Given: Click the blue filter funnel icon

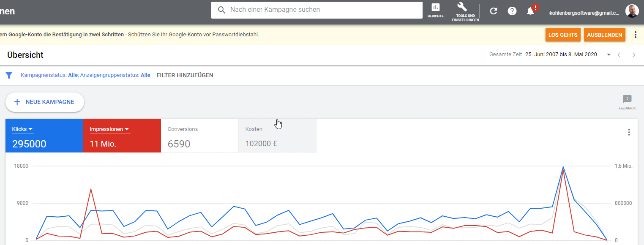Looking at the screenshot, I should 9,75.
